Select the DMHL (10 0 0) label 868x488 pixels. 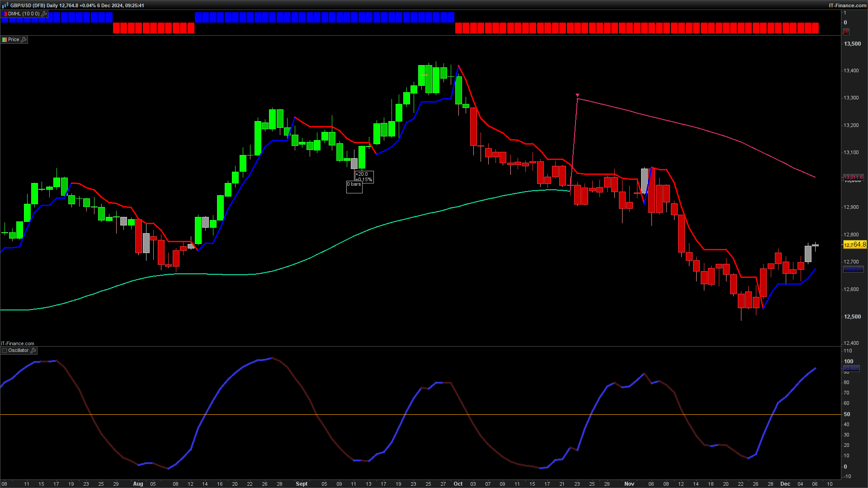pos(24,14)
